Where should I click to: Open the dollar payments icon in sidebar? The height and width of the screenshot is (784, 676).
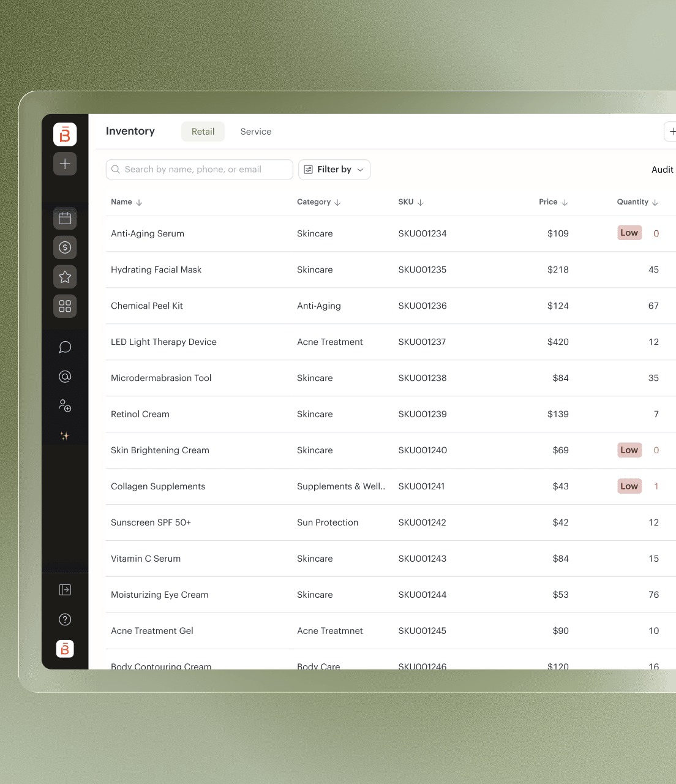click(x=65, y=247)
